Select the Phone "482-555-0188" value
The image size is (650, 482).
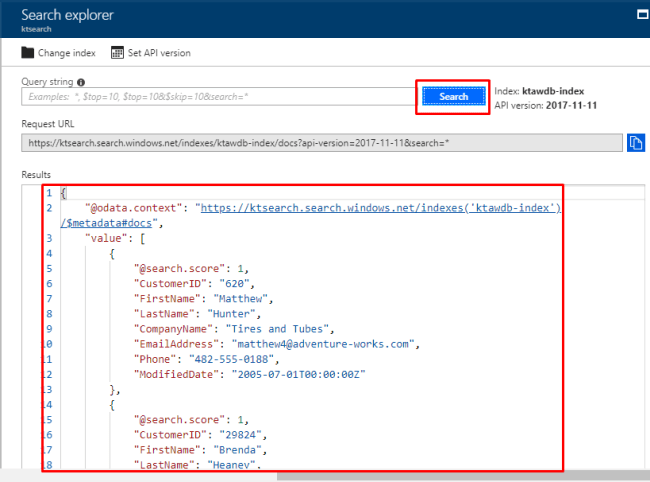231,359
